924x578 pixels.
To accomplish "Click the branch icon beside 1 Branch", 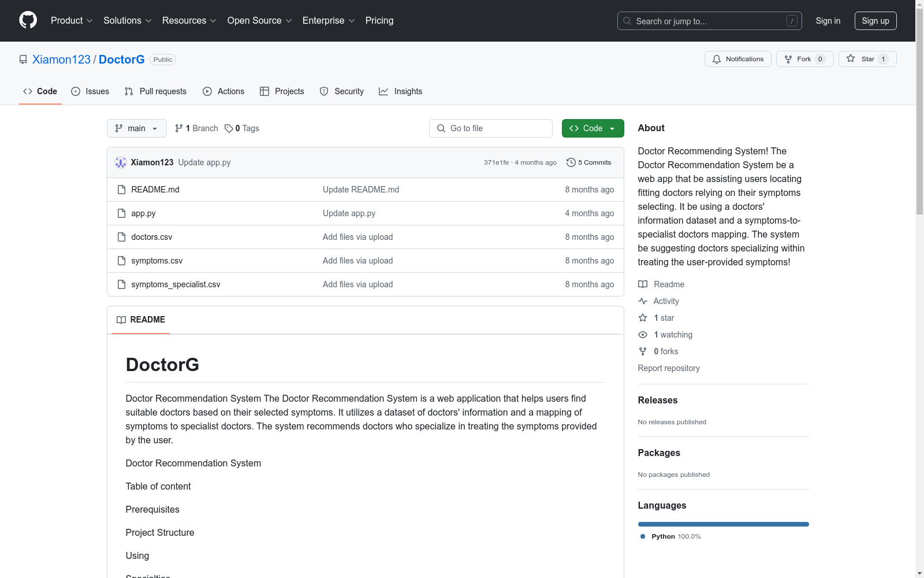I will 179,128.
